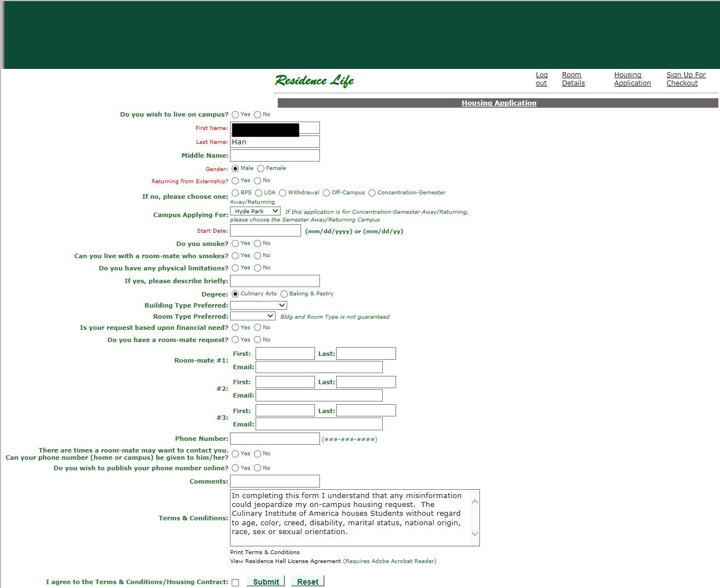Select Yes for Do you smoke
The width and height of the screenshot is (720, 588).
pos(236,243)
